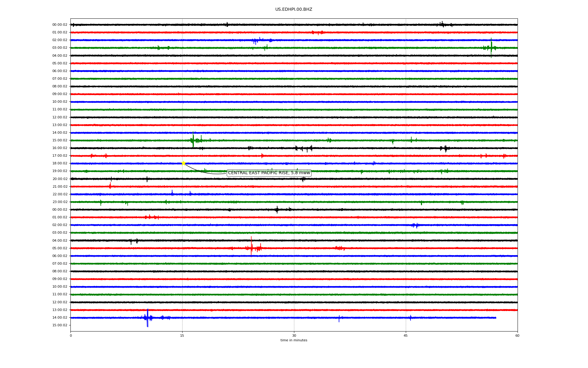Click the US.EDHPI.00.BHZ plot title
The width and height of the screenshot is (588, 368).
294,10
